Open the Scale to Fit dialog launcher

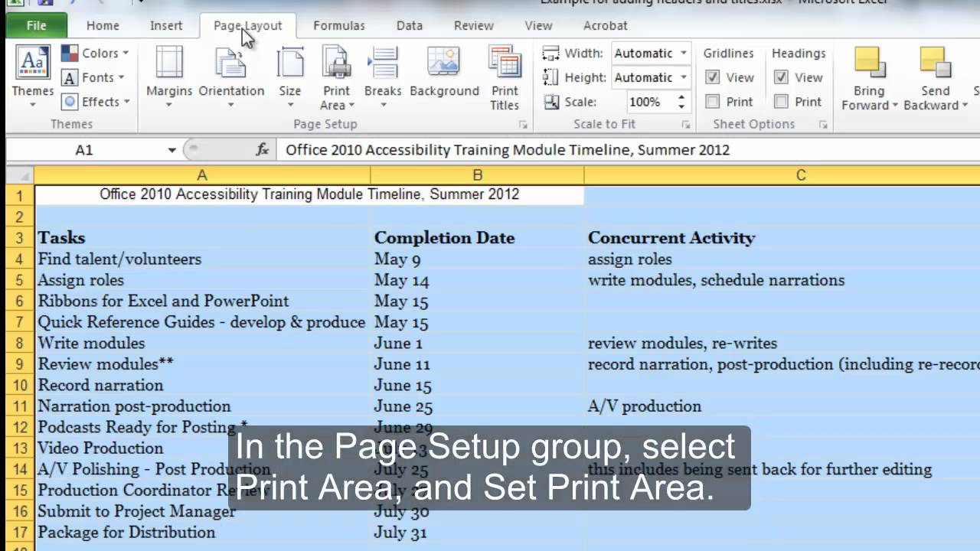686,124
